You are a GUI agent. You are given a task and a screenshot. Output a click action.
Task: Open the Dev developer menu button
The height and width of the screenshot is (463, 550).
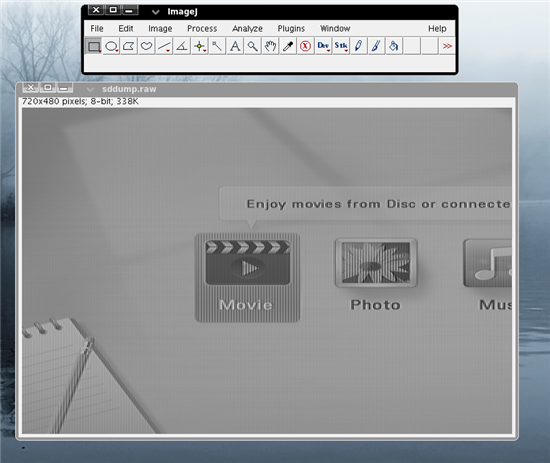[x=323, y=46]
